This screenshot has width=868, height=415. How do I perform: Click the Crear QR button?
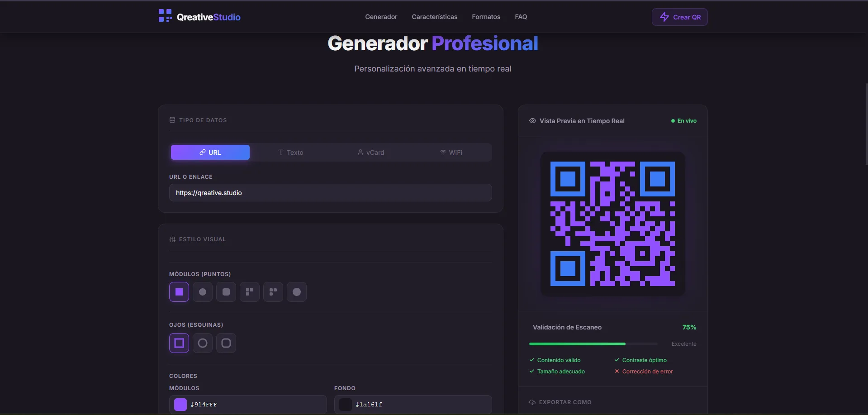click(680, 17)
